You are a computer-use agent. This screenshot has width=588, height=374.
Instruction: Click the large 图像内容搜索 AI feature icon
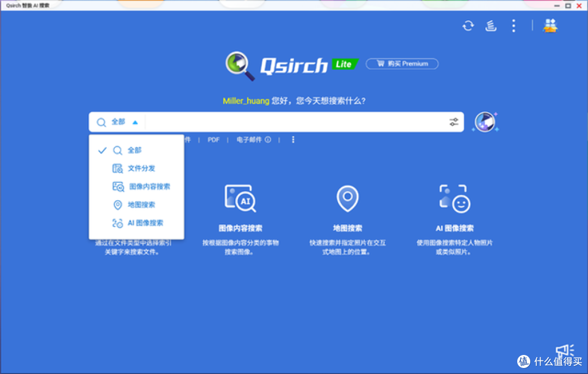(241, 198)
